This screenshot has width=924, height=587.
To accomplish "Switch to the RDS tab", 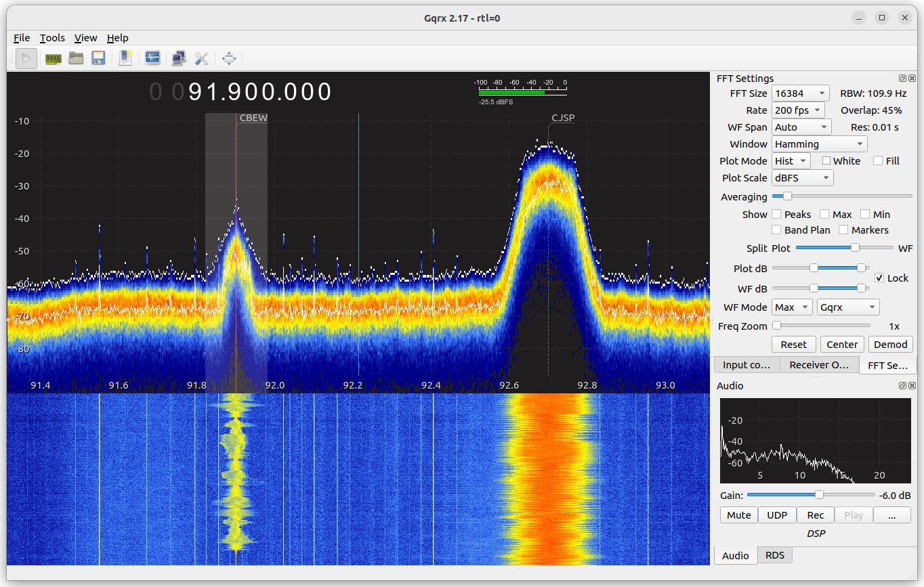I will (774, 555).
